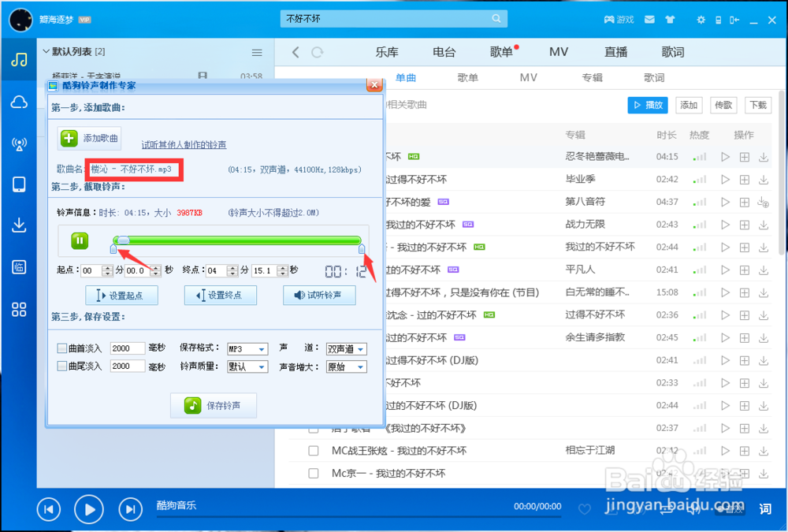
Task: Click the start point slider handle
Action: [113, 248]
